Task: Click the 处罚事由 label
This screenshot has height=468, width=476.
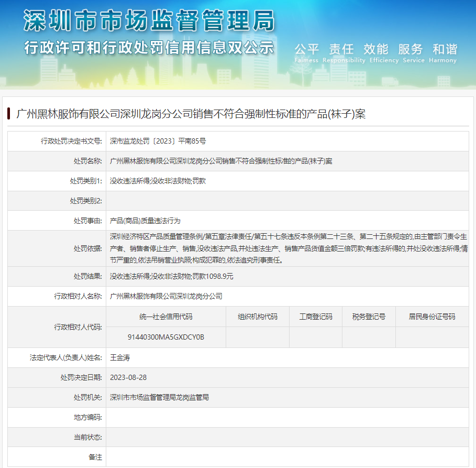Action: point(88,221)
